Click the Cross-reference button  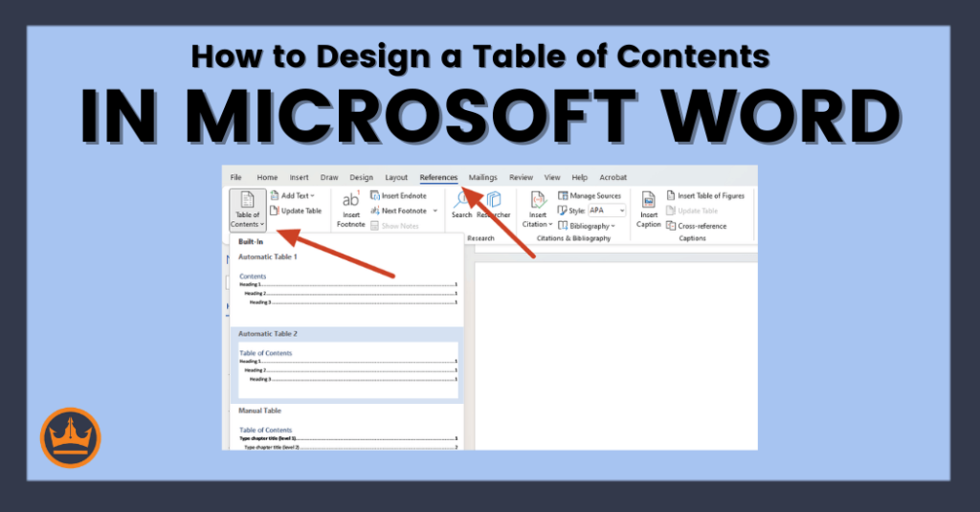coord(697,226)
